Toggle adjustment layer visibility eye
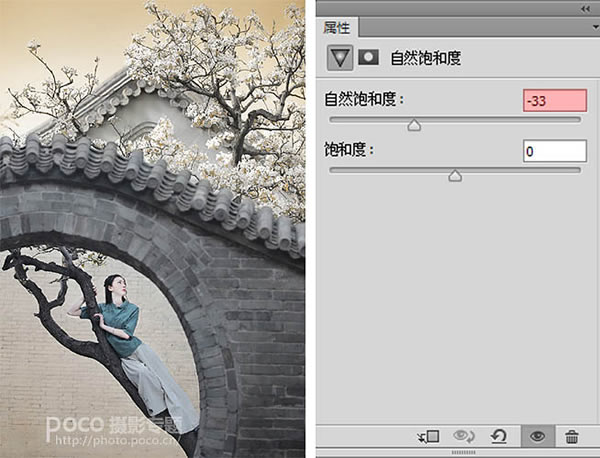The width and height of the screenshot is (600, 458). tap(537, 436)
